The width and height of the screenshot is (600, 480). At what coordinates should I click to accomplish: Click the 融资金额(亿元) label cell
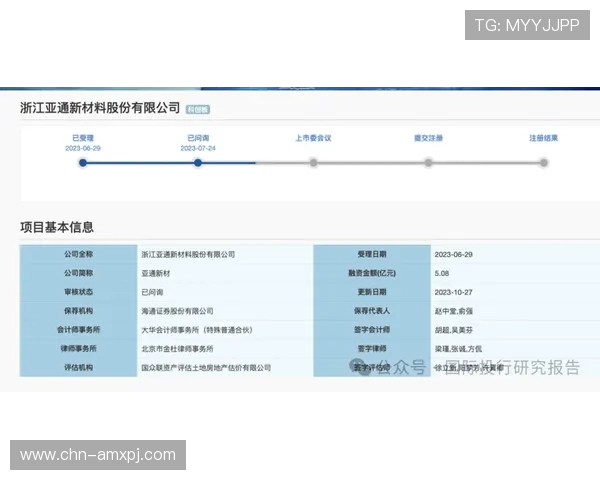(x=372, y=273)
